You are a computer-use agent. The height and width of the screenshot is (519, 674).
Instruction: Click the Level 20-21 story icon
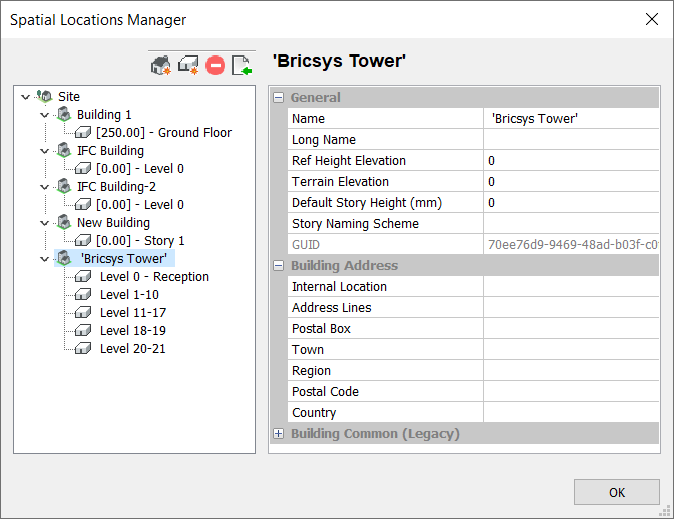pyautogui.click(x=83, y=349)
